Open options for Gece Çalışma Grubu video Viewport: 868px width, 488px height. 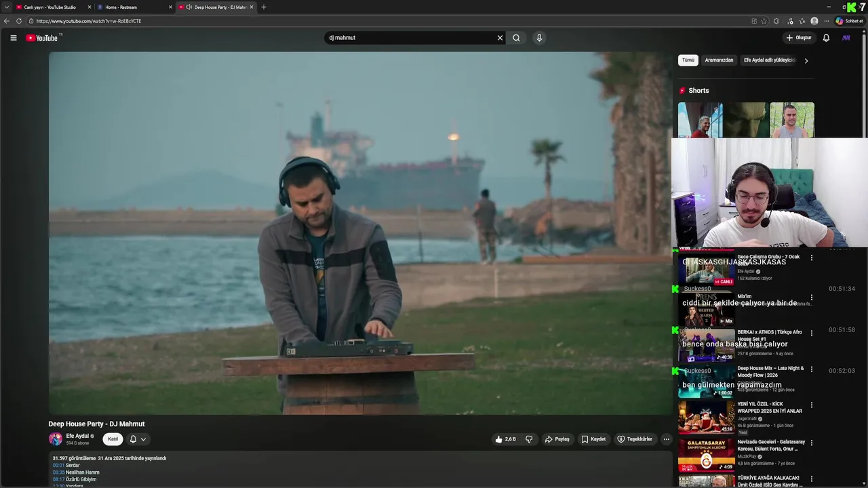[x=811, y=258]
